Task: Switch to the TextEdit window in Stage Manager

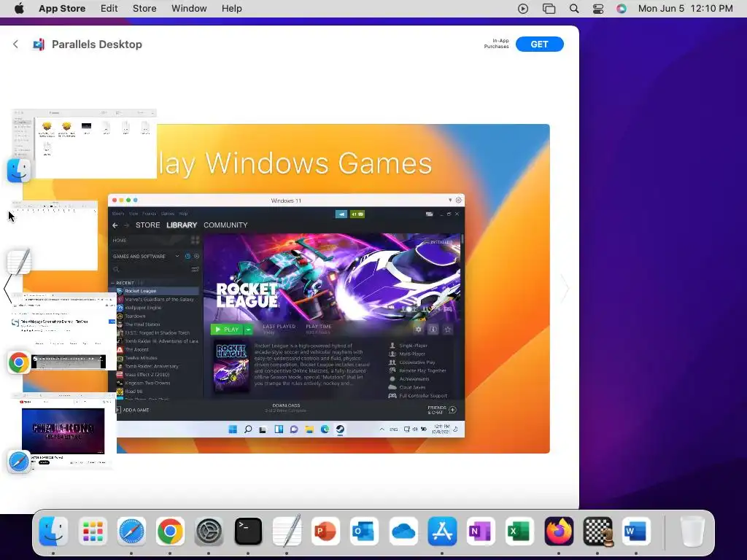Action: pos(53,237)
